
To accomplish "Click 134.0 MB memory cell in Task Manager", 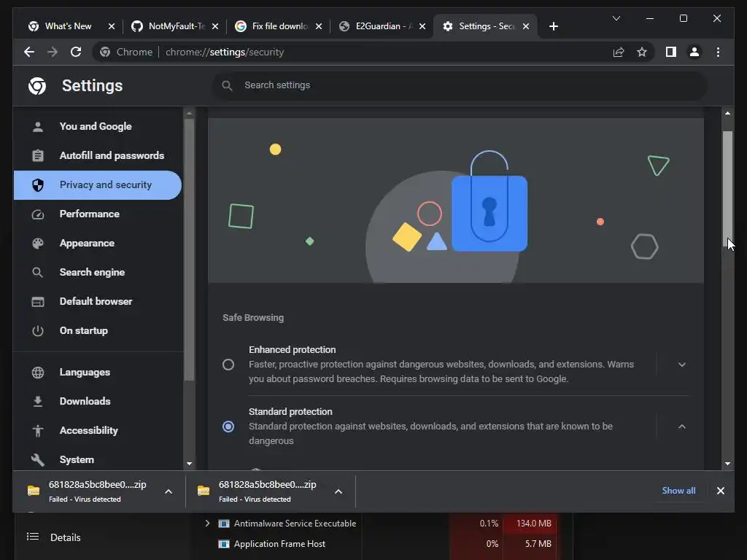I will point(530,524).
